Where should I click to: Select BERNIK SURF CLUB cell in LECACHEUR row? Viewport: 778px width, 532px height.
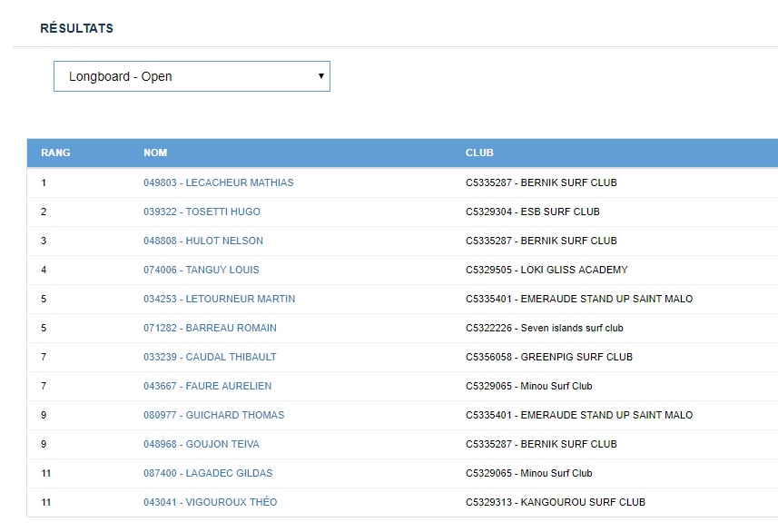[541, 182]
